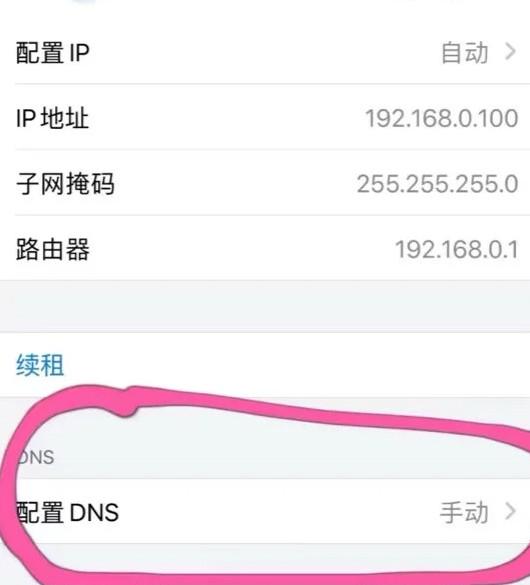Tap the 子网掩码 label

(x=65, y=184)
